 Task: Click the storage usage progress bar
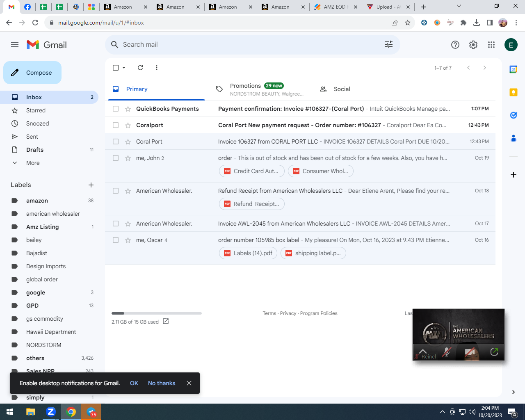(x=157, y=313)
